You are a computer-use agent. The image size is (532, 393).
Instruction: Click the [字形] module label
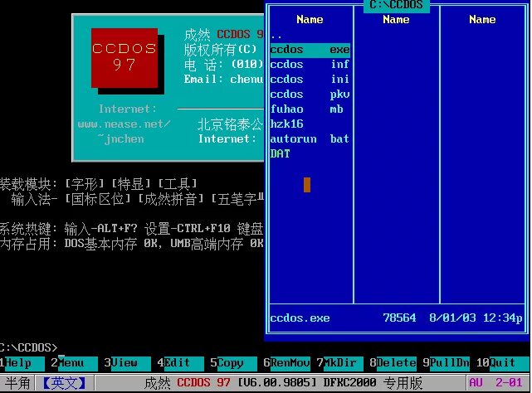point(85,184)
